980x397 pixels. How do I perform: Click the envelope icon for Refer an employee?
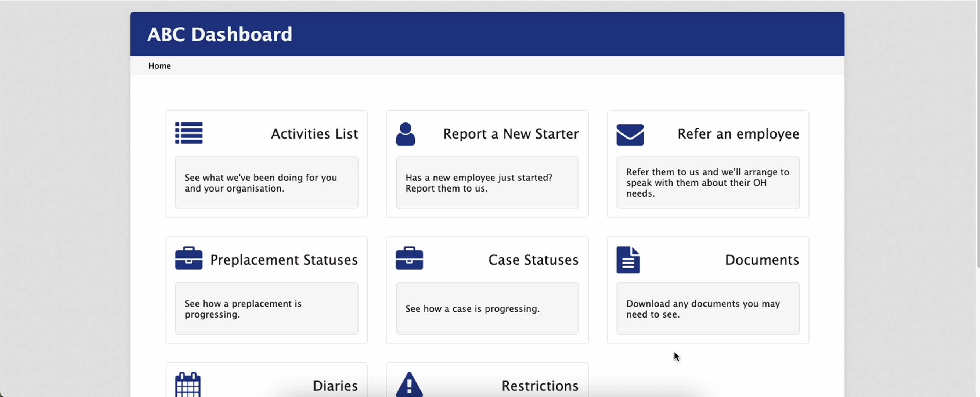click(x=630, y=135)
